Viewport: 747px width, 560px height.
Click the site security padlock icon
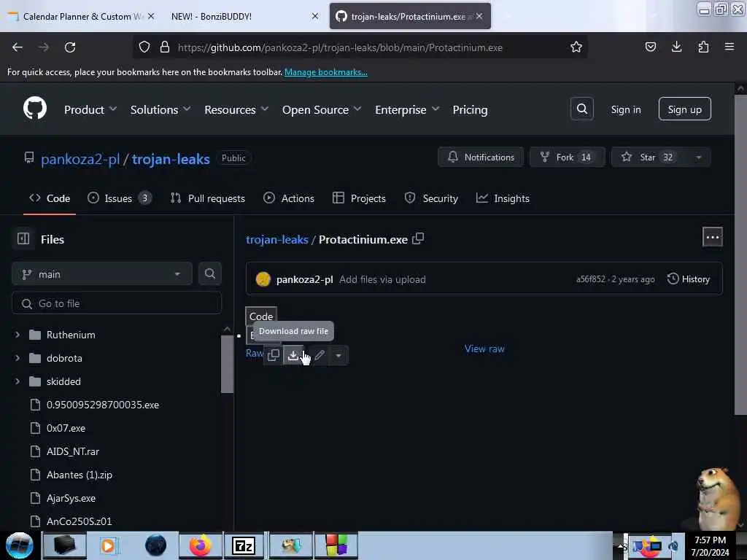pyautogui.click(x=165, y=47)
